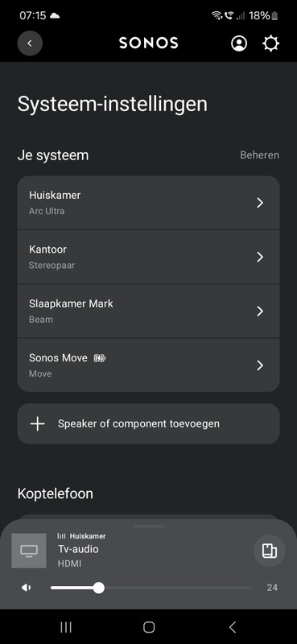The height and width of the screenshot is (644, 297).
Task: Tap the Android recent apps button
Action: pos(66,627)
